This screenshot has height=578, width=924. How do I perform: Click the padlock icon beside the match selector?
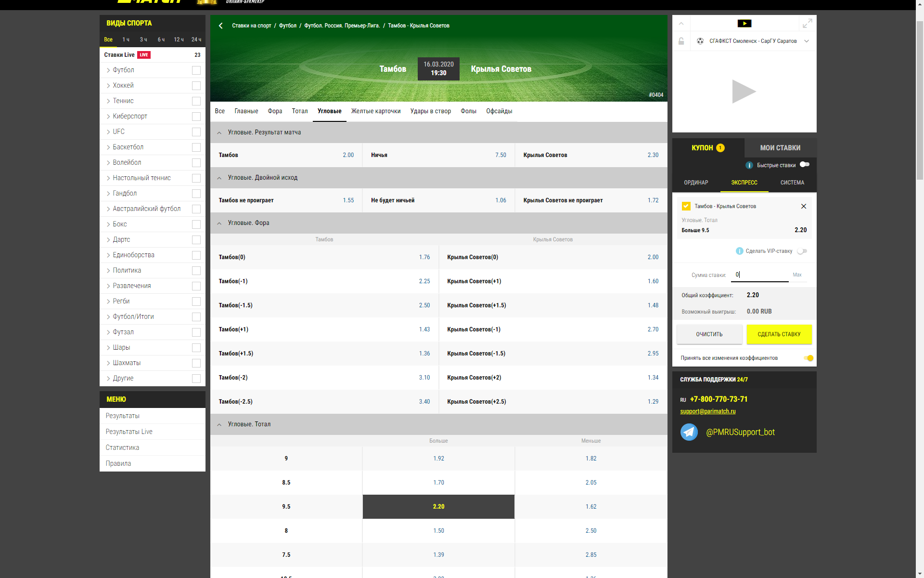681,41
